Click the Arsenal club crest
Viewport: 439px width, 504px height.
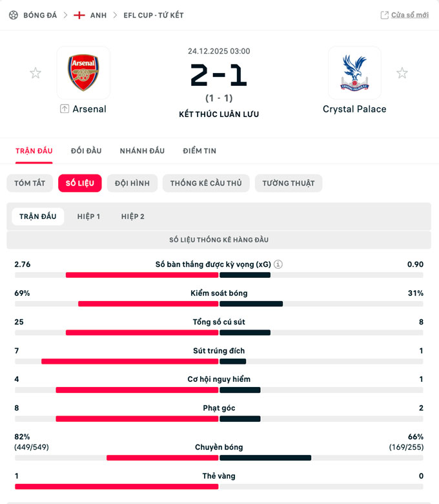[83, 72]
